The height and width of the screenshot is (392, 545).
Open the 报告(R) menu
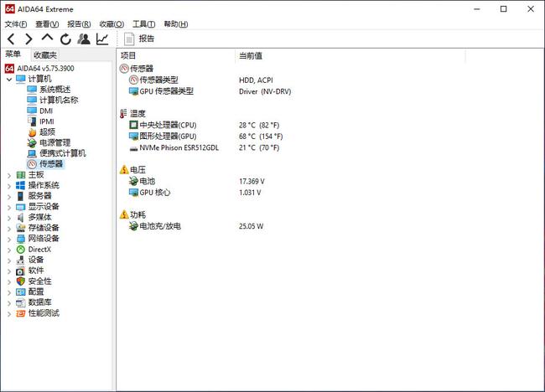pos(79,24)
